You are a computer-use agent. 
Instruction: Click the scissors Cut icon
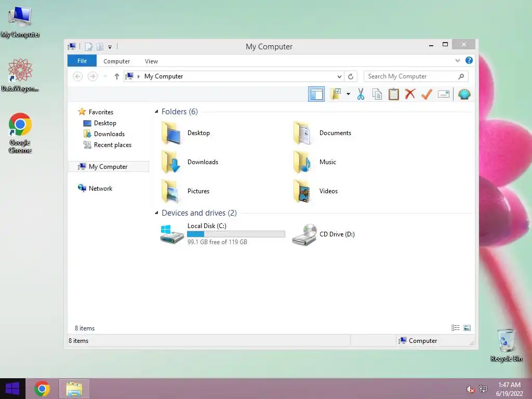point(361,94)
